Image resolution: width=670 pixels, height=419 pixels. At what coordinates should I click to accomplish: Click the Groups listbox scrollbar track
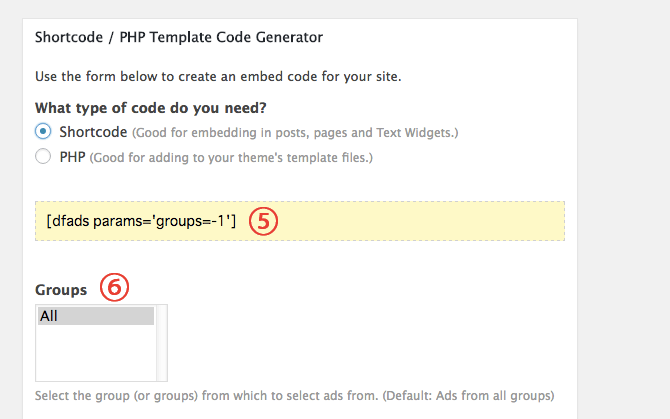point(162,343)
